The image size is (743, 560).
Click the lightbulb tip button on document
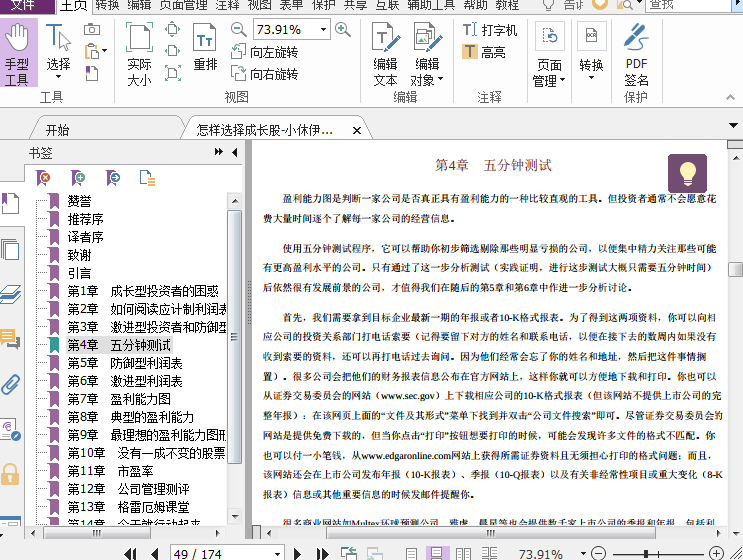[687, 173]
